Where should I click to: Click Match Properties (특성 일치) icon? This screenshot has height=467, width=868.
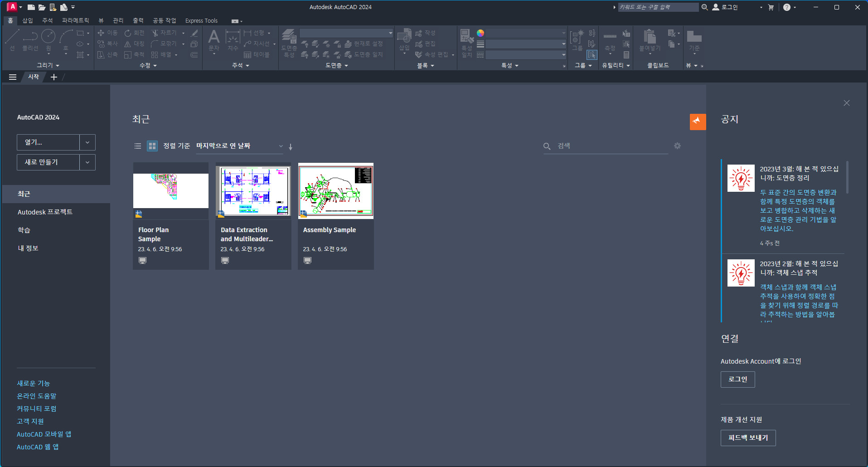(467, 43)
